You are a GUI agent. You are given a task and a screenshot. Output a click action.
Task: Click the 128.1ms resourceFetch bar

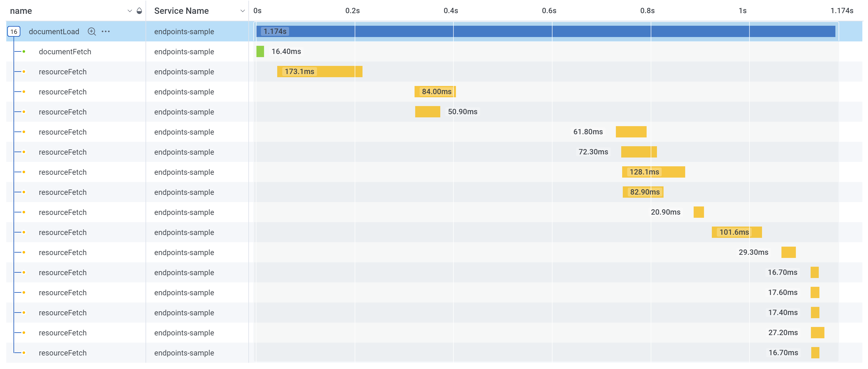pos(654,172)
